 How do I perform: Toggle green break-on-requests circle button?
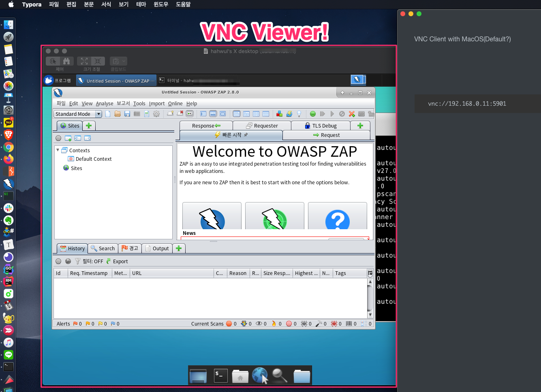pos(313,114)
